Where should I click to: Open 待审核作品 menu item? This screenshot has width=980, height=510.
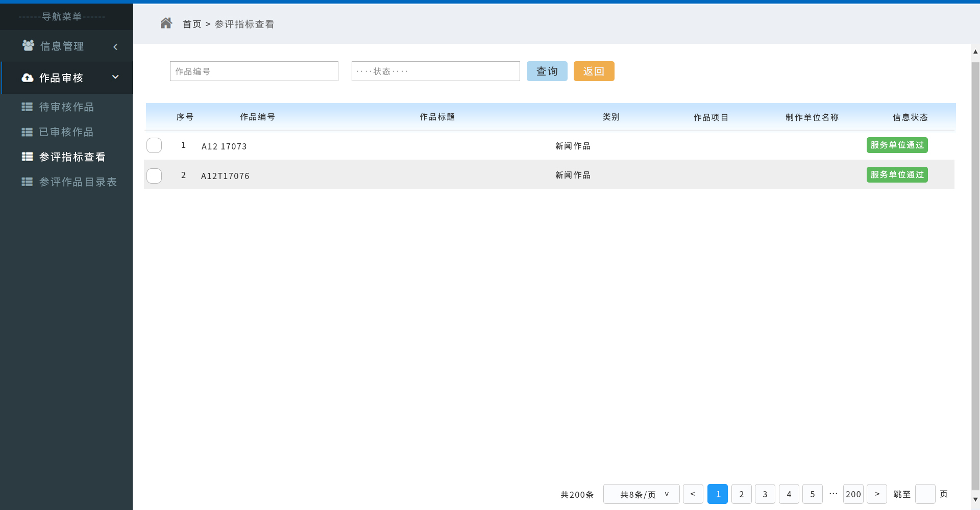pyautogui.click(x=66, y=107)
